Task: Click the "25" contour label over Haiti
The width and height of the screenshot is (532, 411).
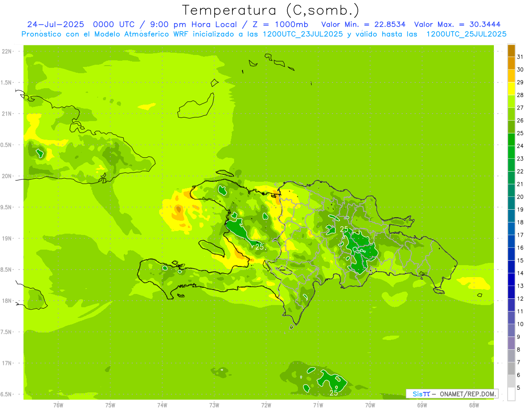Action: click(x=260, y=247)
